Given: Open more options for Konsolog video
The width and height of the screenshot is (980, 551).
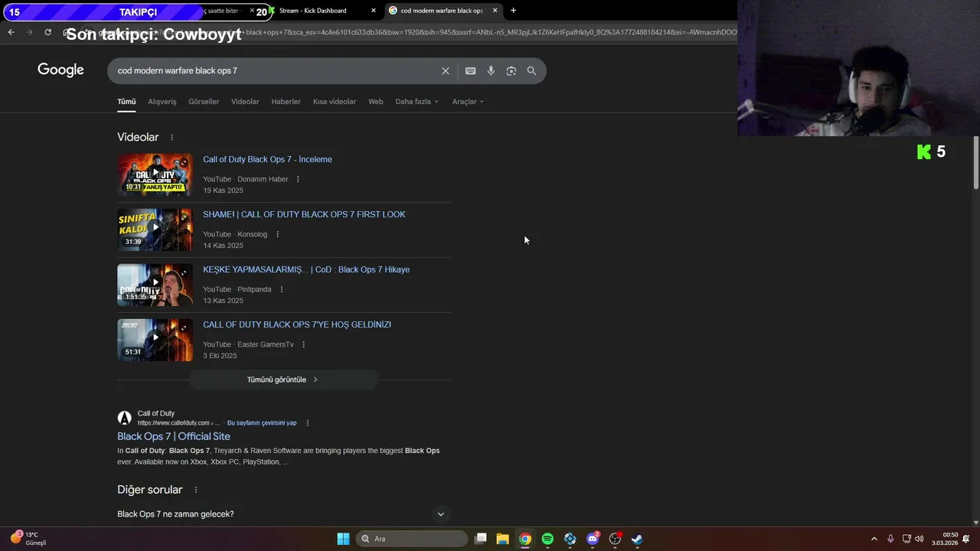Looking at the screenshot, I should [x=277, y=234].
